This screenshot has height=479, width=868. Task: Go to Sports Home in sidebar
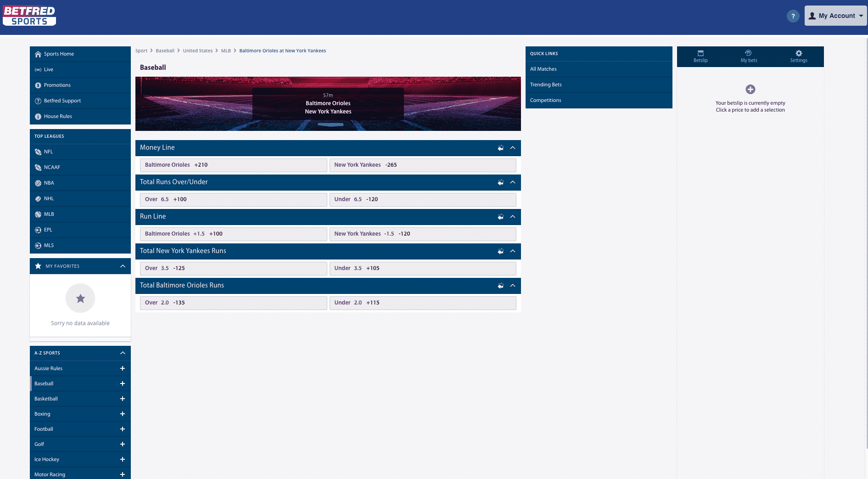click(x=80, y=54)
